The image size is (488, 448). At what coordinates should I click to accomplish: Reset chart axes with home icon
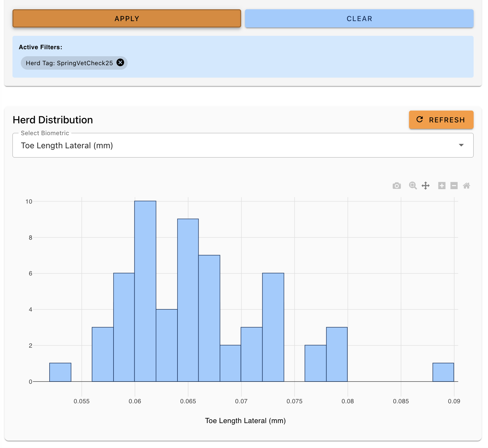pyautogui.click(x=467, y=186)
